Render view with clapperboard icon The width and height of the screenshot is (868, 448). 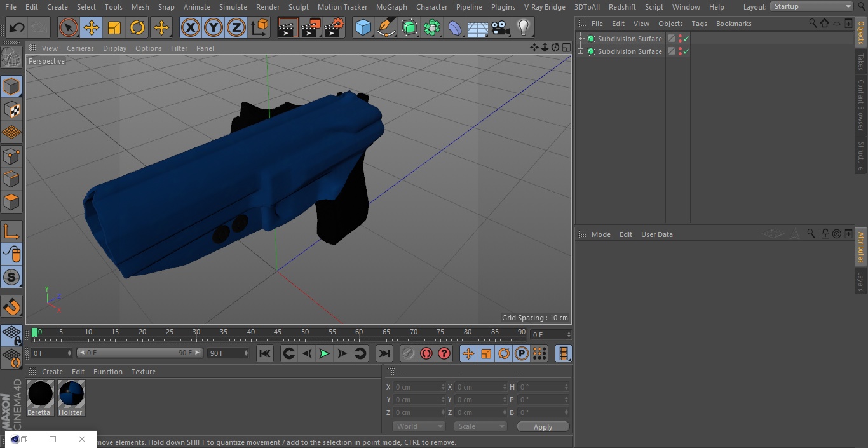[288, 27]
